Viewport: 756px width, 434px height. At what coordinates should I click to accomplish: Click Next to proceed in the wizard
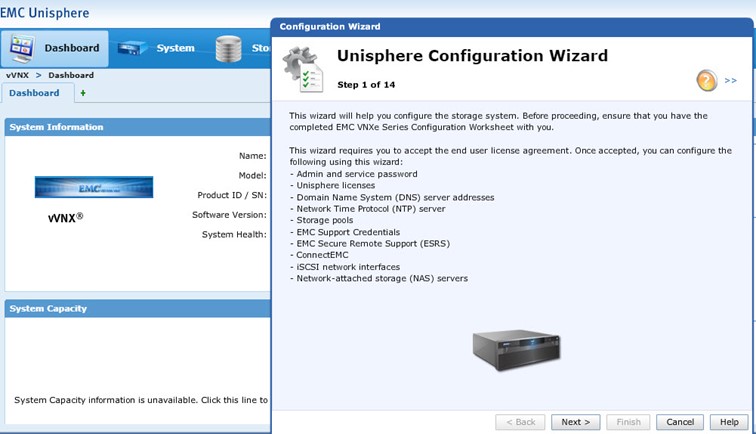coord(576,422)
